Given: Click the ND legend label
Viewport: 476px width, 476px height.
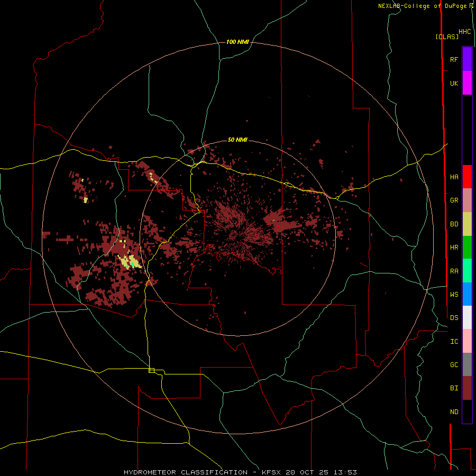Looking at the screenshot, I should [x=454, y=412].
